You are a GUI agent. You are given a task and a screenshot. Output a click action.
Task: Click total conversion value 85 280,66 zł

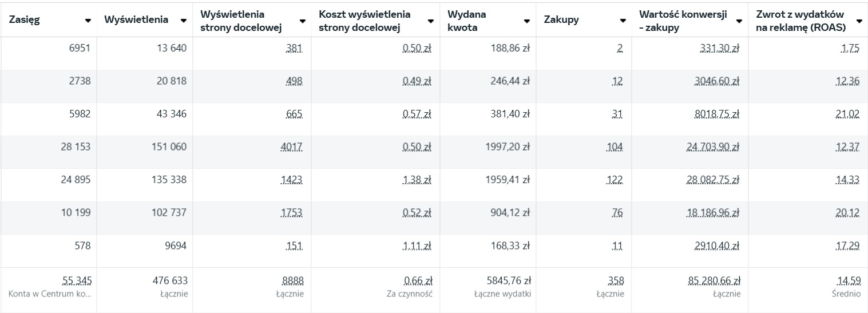[x=714, y=281]
